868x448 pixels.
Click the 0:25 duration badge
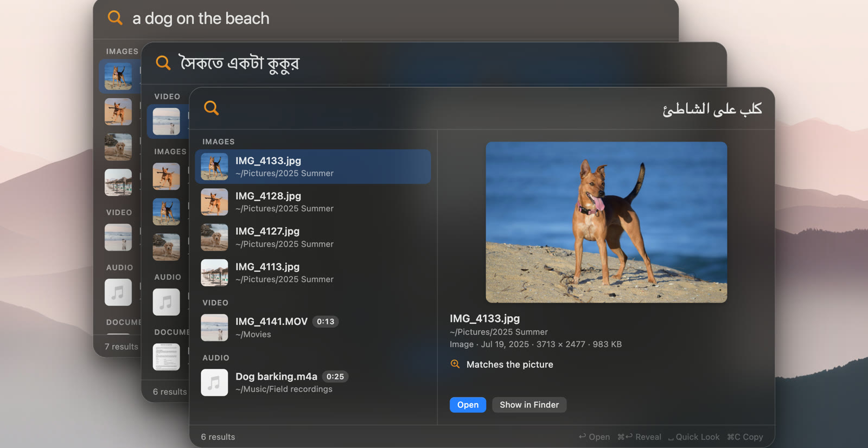[x=335, y=376]
